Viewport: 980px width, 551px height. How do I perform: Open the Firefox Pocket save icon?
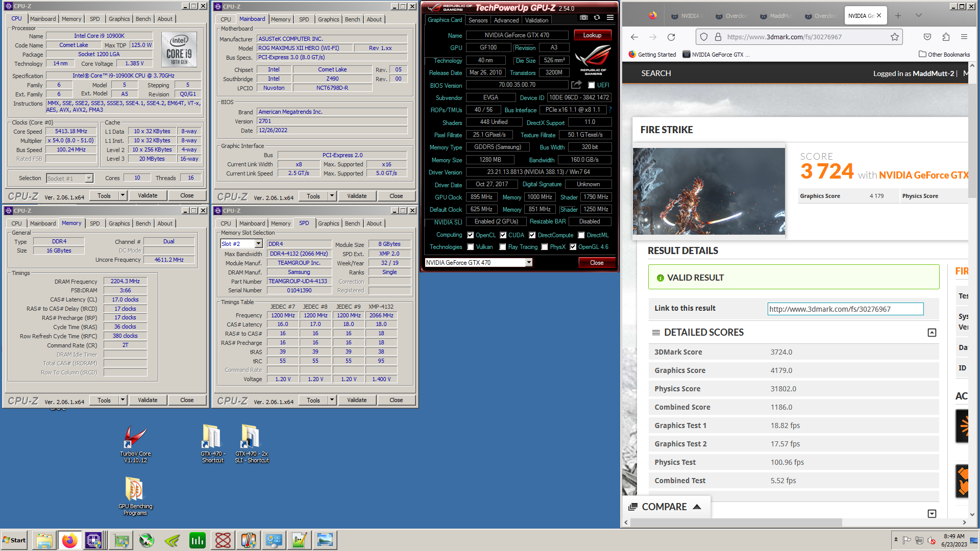tap(927, 37)
